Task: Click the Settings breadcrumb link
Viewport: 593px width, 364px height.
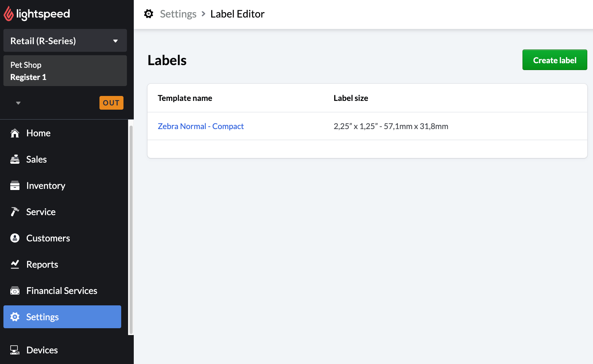Action: (178, 14)
